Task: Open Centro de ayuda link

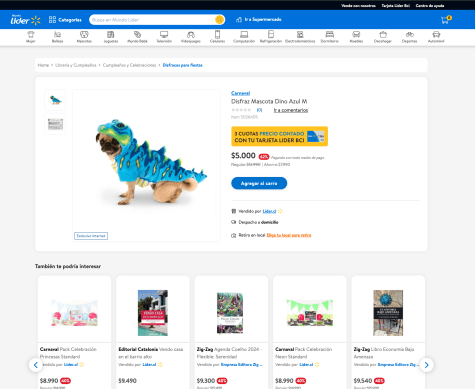Action: pyautogui.click(x=430, y=6)
